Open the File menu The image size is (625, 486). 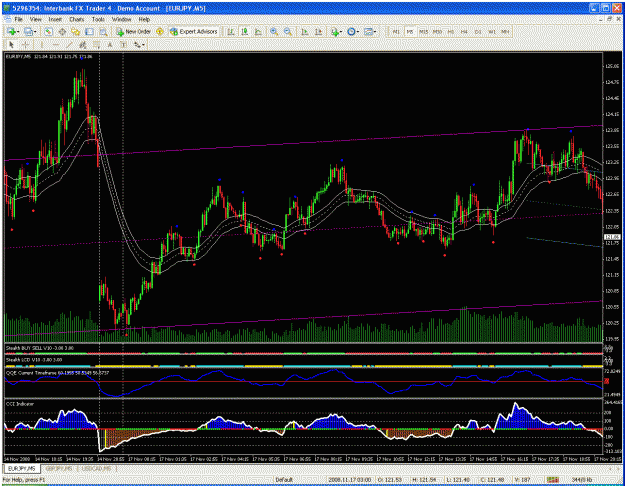18,19
